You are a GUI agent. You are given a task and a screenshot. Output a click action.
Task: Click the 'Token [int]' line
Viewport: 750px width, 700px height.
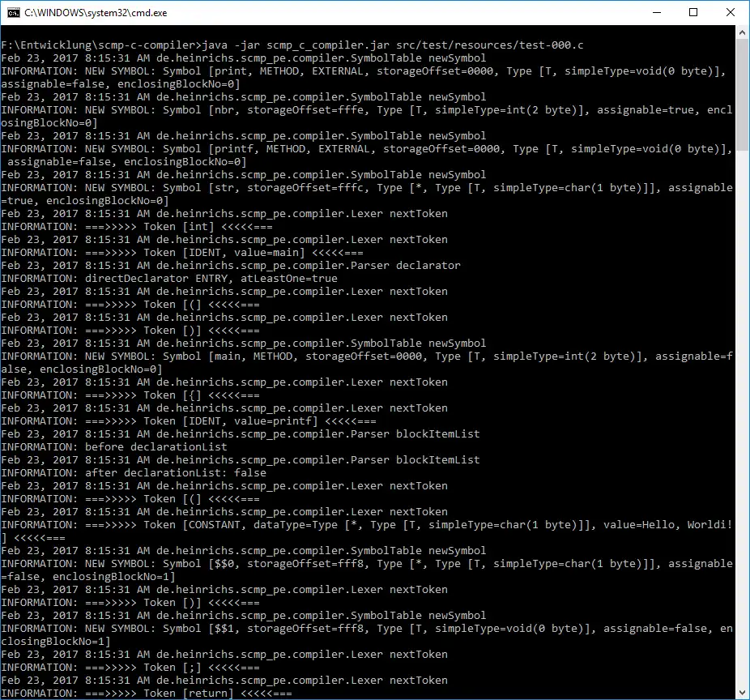click(137, 226)
